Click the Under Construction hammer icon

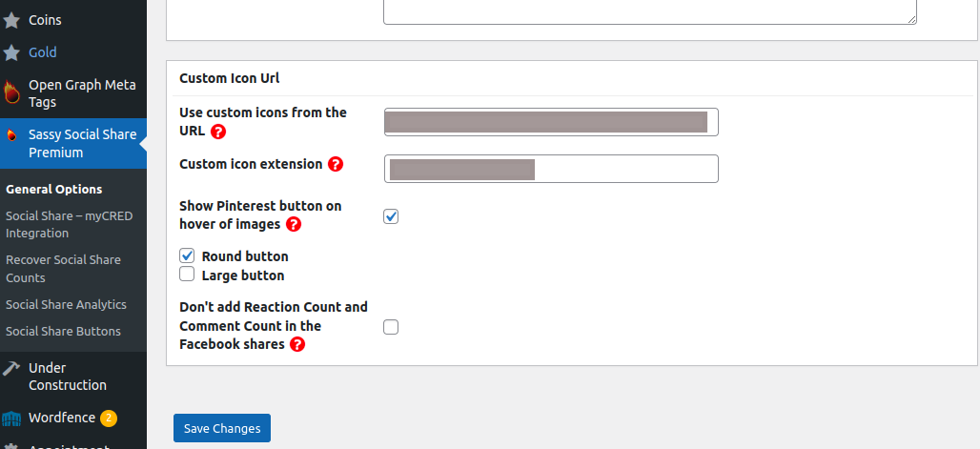tap(11, 368)
